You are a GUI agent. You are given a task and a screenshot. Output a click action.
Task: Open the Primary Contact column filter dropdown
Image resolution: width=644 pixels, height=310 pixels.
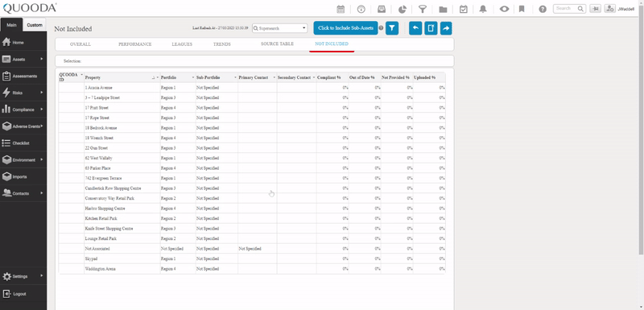(275, 77)
